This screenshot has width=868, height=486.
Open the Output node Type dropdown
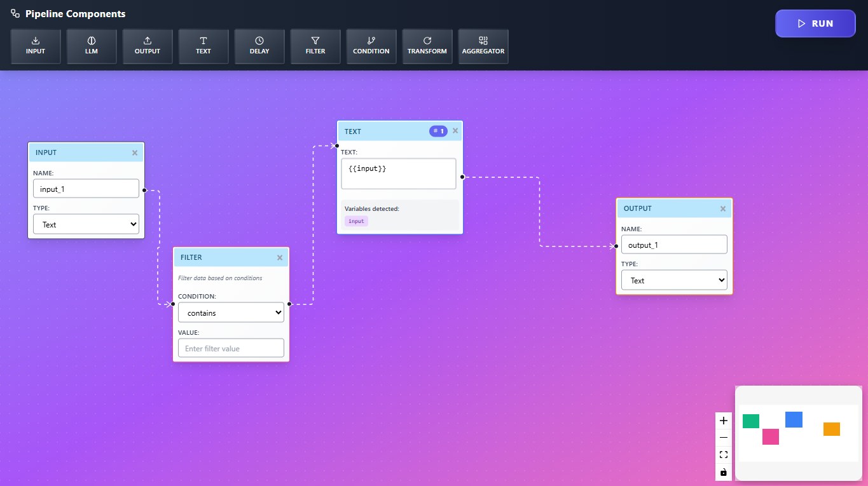pos(674,280)
